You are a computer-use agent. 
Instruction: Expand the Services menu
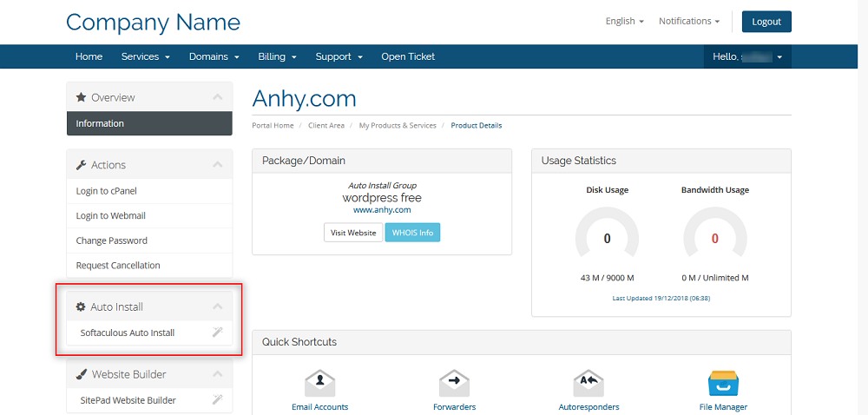[x=146, y=56]
